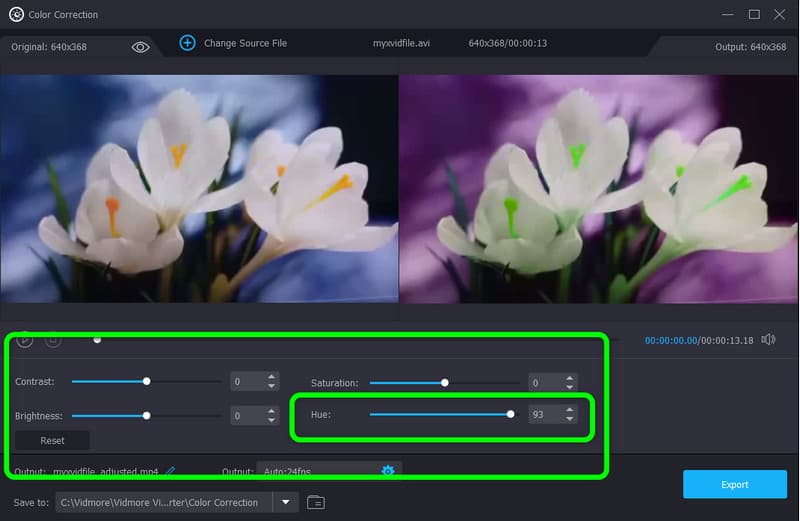Click the Brightness slider handle
Screen dimensions: 800x521
click(147, 415)
